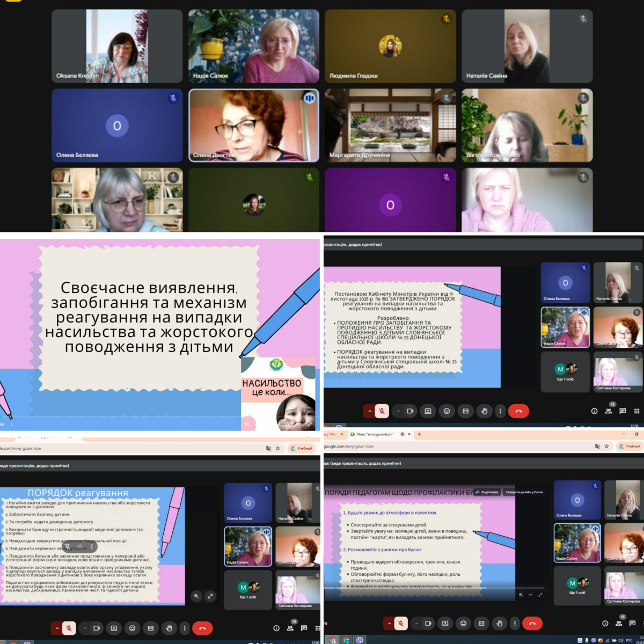The width and height of the screenshot is (644, 644).
Task: Select the Людмила Гладиш participant tile
Action: (x=390, y=46)
